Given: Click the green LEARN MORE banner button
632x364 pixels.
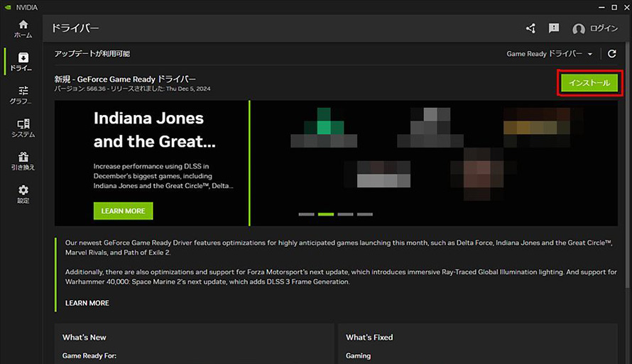Looking at the screenshot, I should 123,211.
